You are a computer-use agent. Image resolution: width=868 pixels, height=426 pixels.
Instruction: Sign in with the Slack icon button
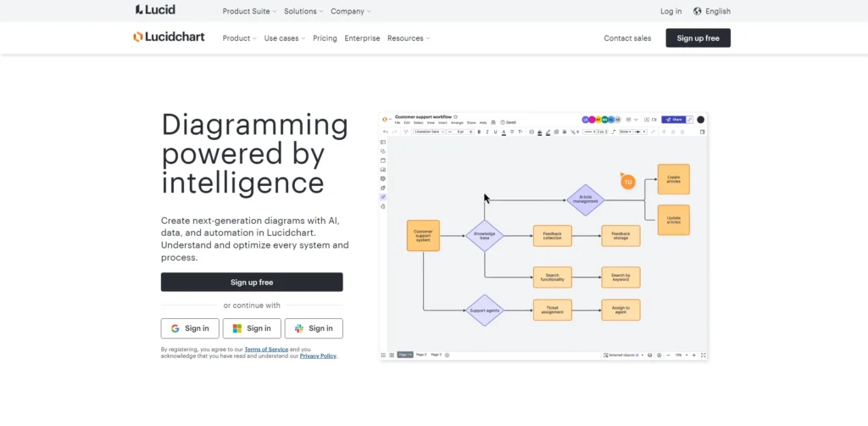(x=314, y=328)
